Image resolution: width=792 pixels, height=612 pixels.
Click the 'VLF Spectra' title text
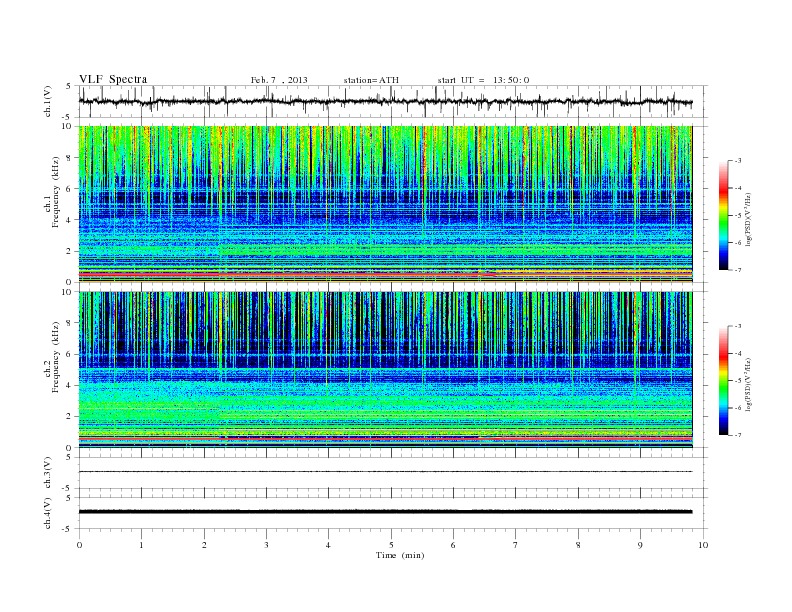pos(113,79)
